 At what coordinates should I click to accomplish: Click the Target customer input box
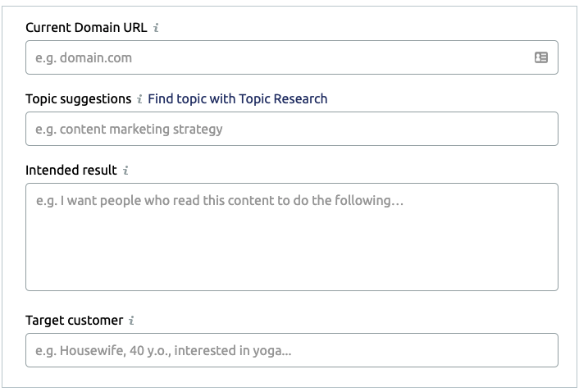[292, 350]
